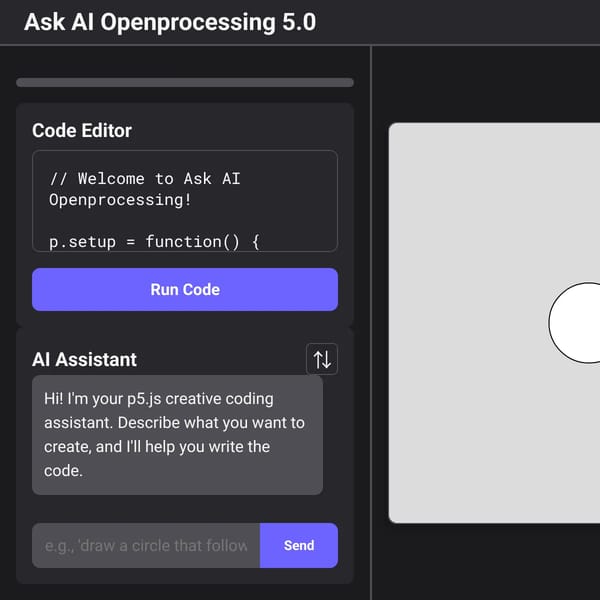Click the white circle on the canvas
The width and height of the screenshot is (600, 600).
tap(574, 323)
